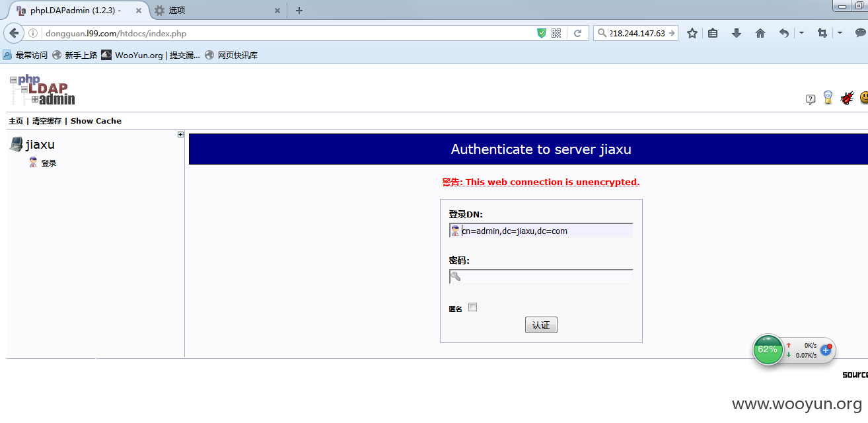Bookmark this page with the star
The width and height of the screenshot is (868, 423).
coord(692,33)
